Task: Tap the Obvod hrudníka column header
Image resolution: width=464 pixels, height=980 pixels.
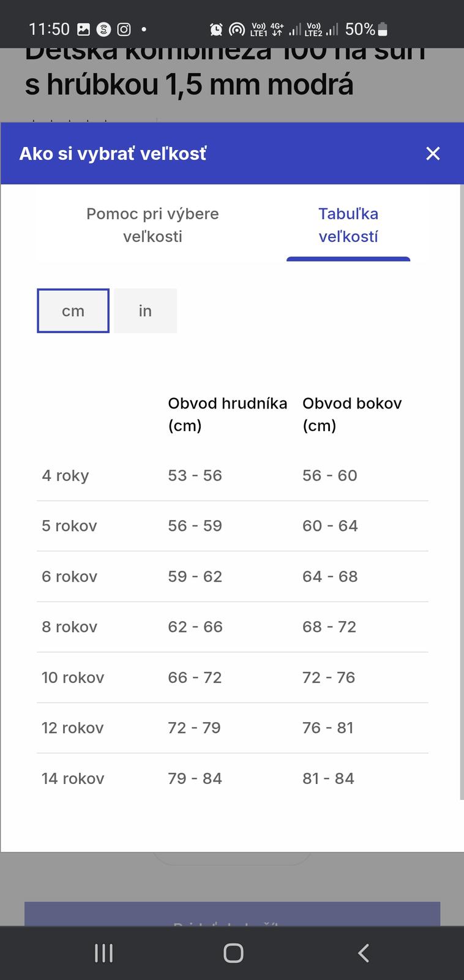Action: click(x=227, y=414)
